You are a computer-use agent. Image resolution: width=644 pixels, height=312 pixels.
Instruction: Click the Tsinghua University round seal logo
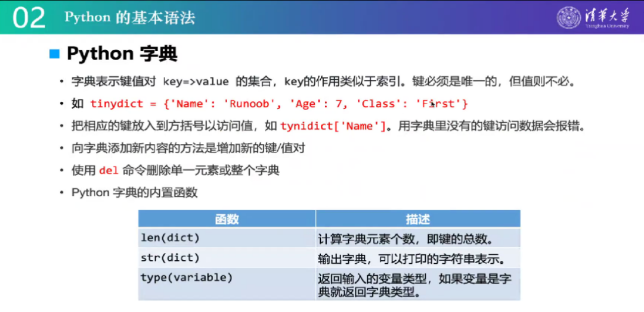click(569, 17)
